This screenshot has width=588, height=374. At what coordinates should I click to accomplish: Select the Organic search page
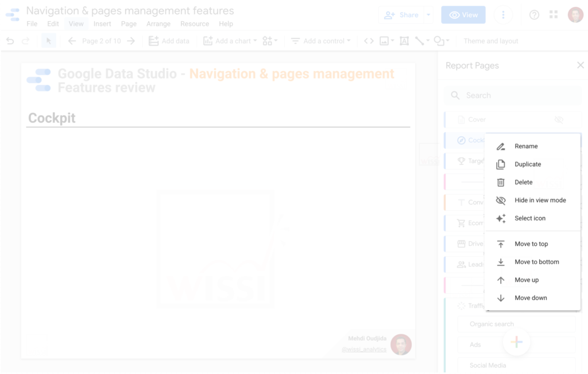click(x=516, y=324)
